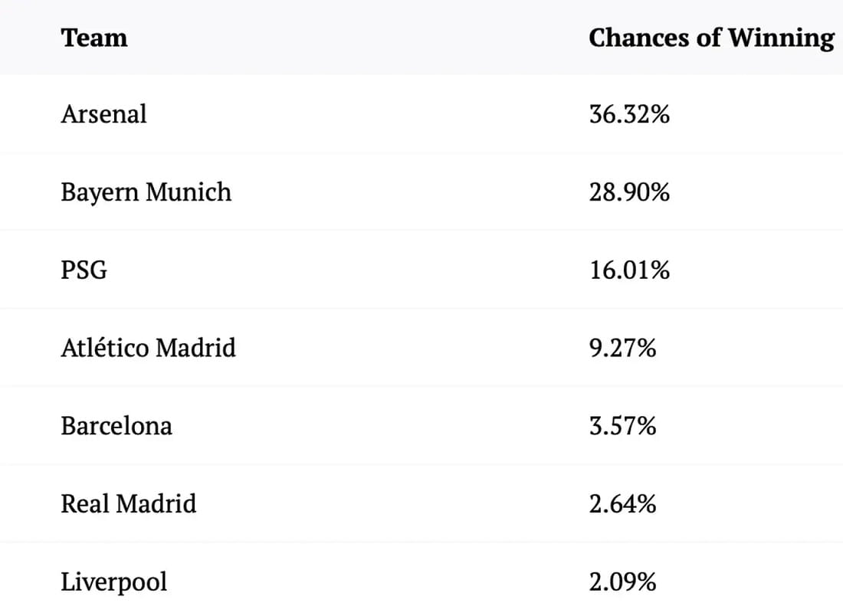The height and width of the screenshot is (616, 843).
Task: Click the Team column header
Action: [94, 38]
